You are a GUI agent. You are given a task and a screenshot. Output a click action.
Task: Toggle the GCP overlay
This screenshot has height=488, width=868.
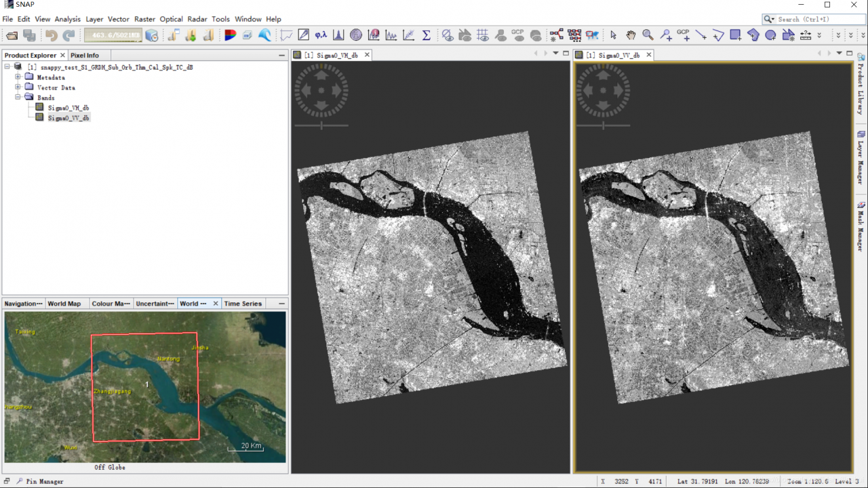[517, 35]
